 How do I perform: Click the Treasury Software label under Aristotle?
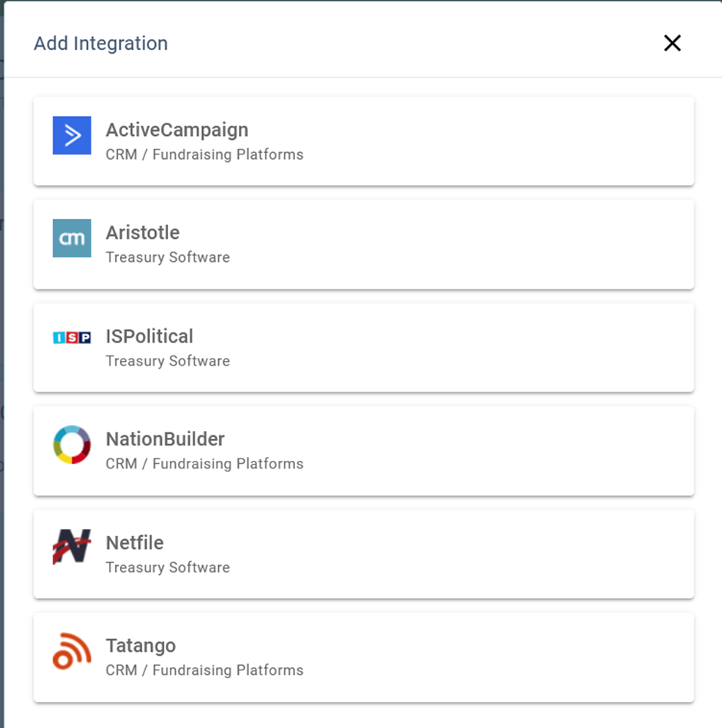[x=167, y=257]
